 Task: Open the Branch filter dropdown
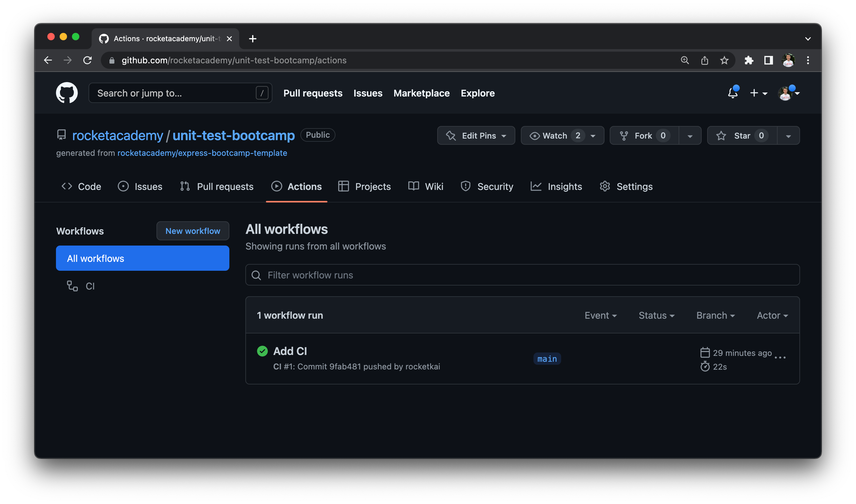(x=715, y=315)
